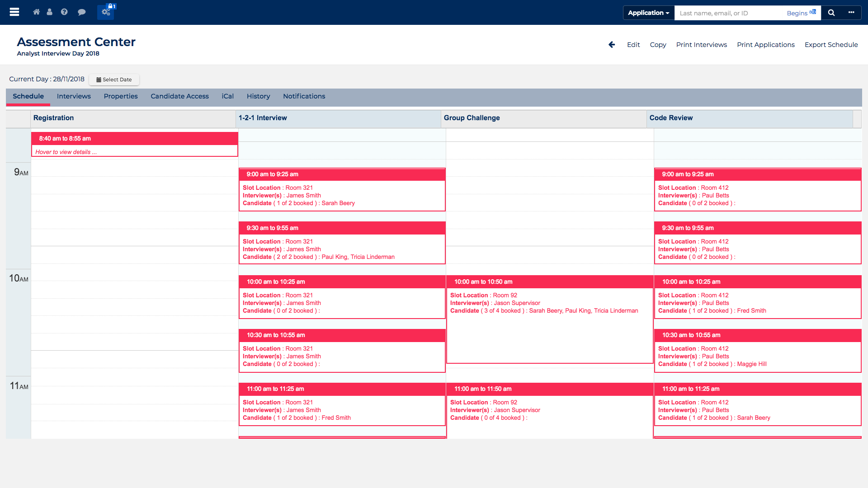Select 10:00 am to 10:50 am Group Challenge slot

tap(550, 319)
